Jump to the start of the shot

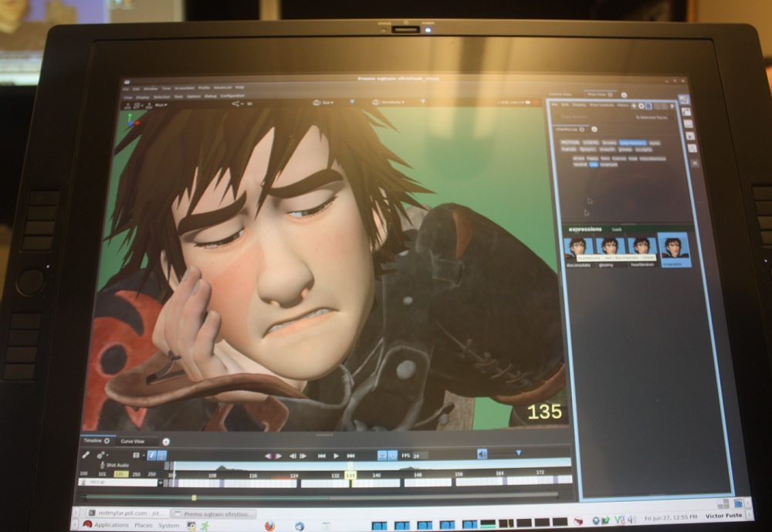point(321,456)
